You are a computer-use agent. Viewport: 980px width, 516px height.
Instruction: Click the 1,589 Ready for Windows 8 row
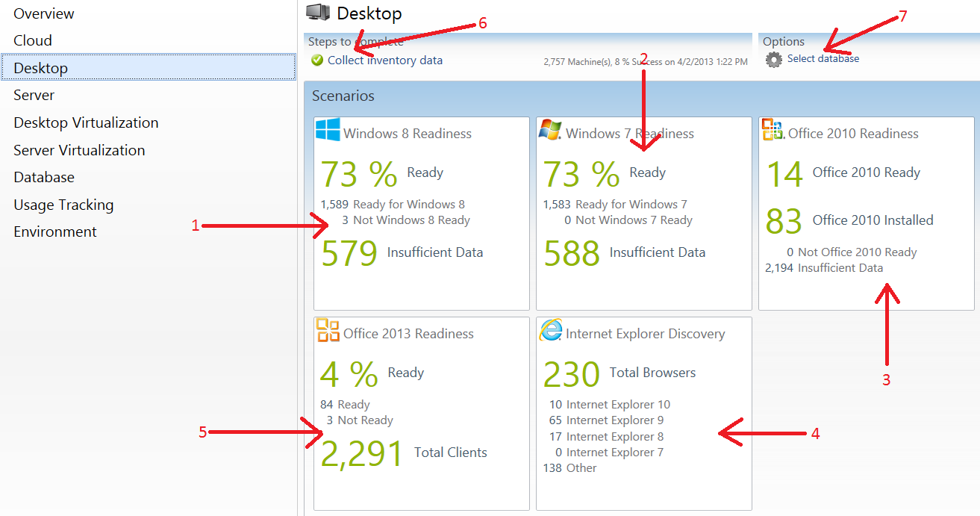pyautogui.click(x=393, y=204)
